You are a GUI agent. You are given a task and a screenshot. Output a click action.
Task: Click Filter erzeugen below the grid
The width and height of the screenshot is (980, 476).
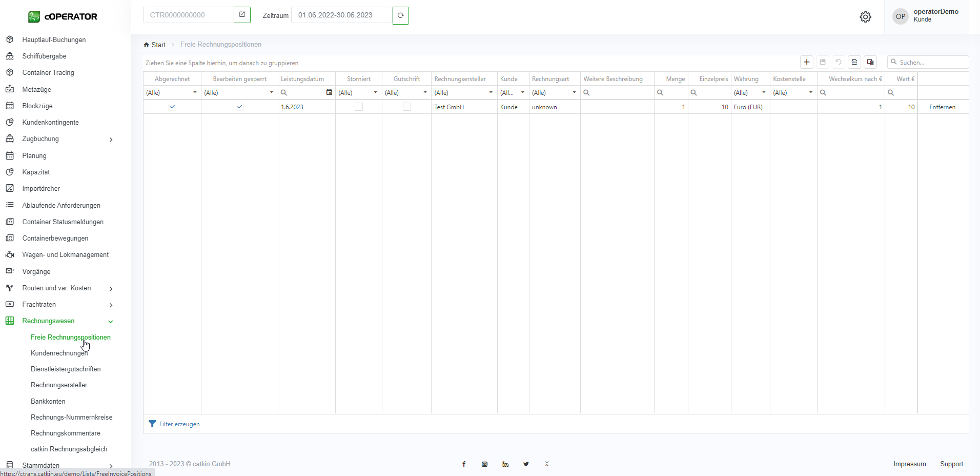[x=179, y=424]
